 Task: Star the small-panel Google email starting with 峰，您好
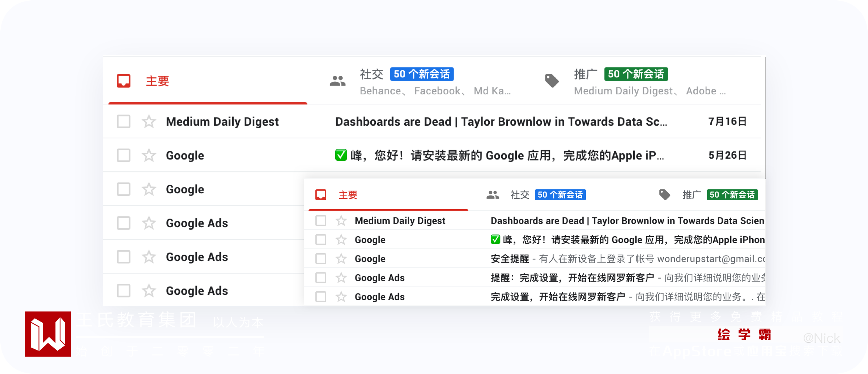341,240
